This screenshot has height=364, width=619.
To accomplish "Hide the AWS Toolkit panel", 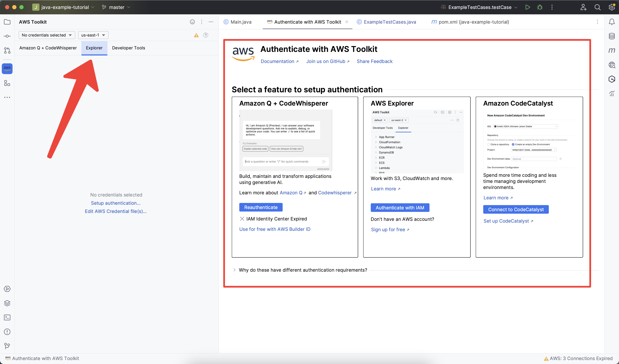I will tap(211, 22).
